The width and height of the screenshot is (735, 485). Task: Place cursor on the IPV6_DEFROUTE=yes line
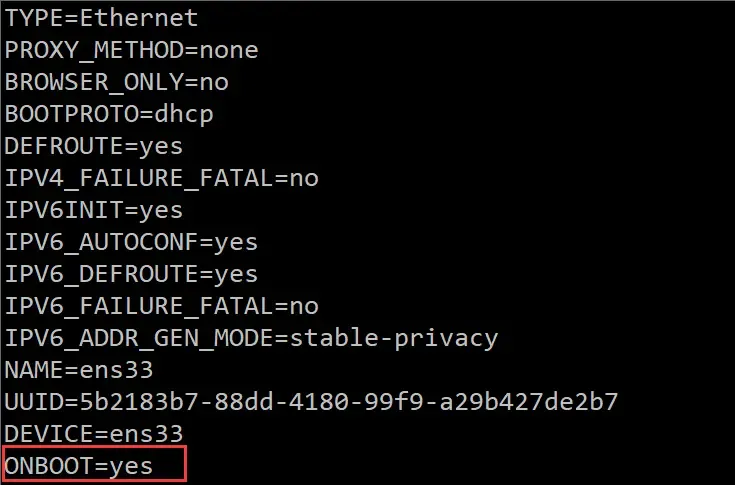tap(131, 274)
